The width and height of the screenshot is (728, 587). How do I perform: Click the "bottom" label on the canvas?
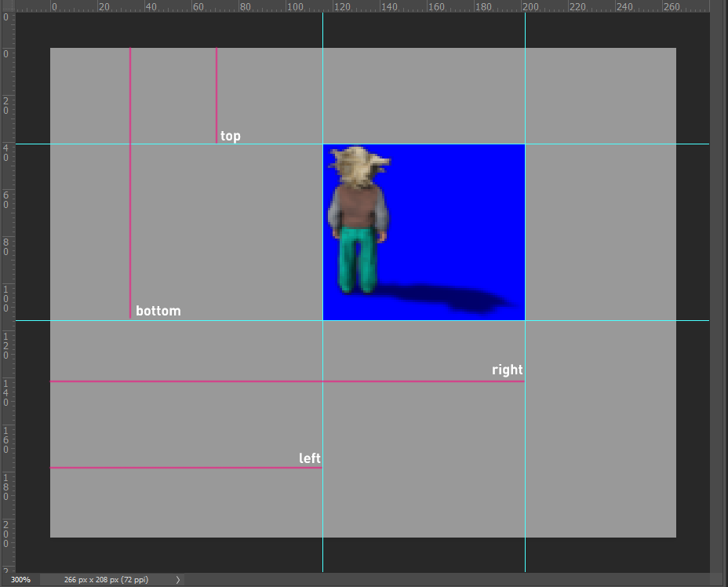tap(158, 311)
